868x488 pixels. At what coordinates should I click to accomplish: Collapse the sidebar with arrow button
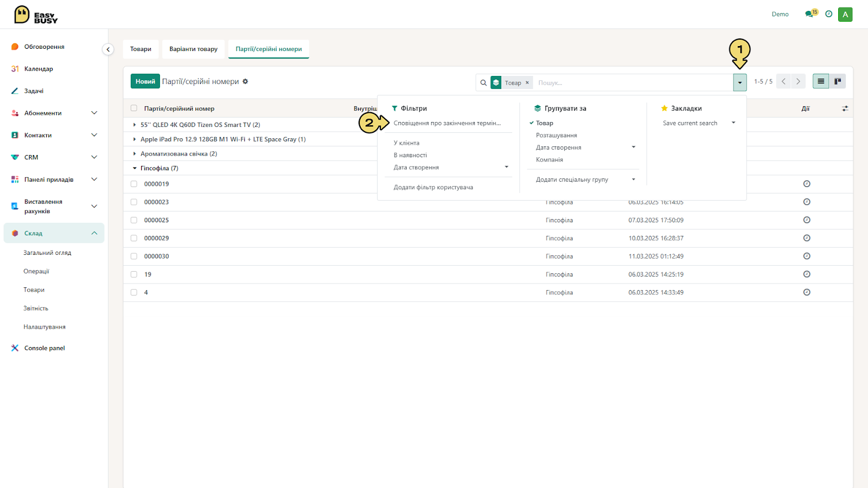[108, 49]
